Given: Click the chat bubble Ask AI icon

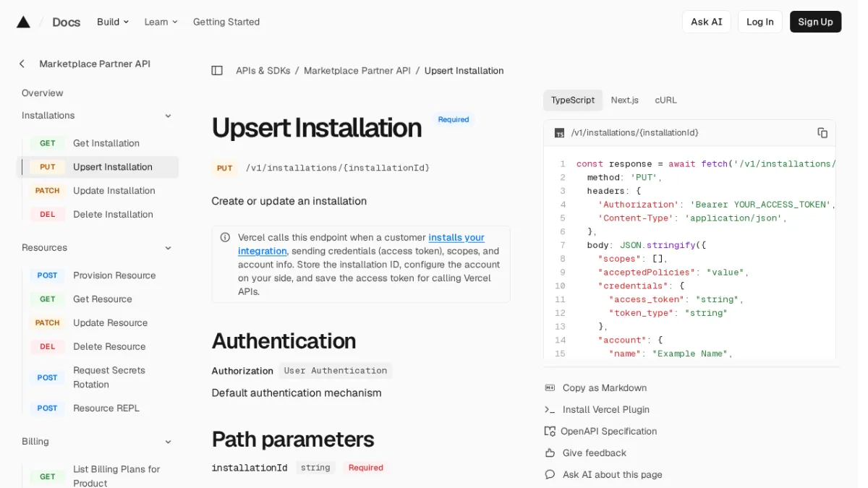Looking at the screenshot, I should point(550,474).
